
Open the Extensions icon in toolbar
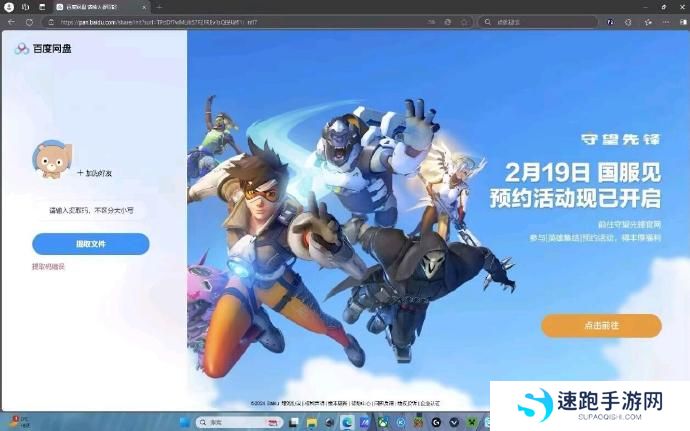pos(628,22)
